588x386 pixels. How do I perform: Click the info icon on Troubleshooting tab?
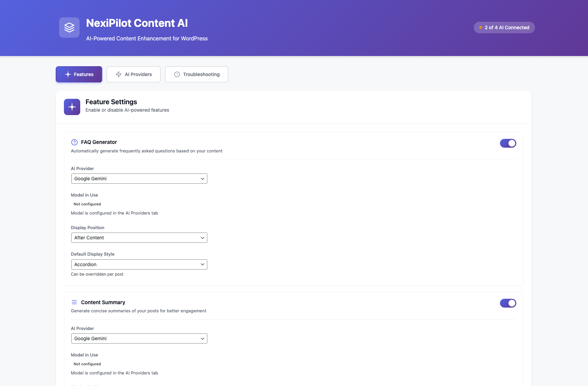tap(177, 74)
